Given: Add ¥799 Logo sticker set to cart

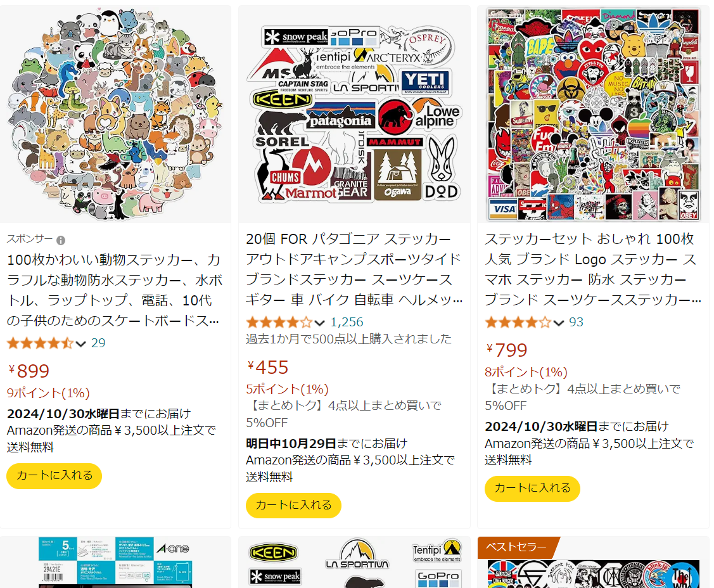Looking at the screenshot, I should pyautogui.click(x=532, y=489).
